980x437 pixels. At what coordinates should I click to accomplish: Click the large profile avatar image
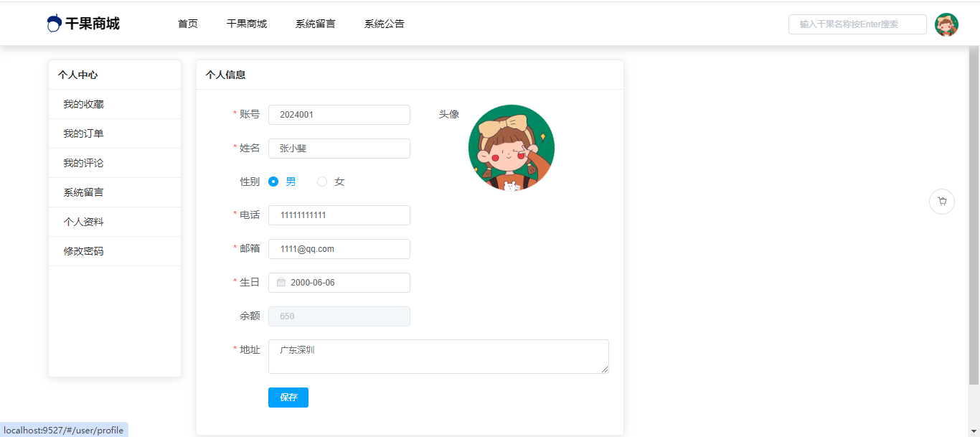[x=512, y=148]
